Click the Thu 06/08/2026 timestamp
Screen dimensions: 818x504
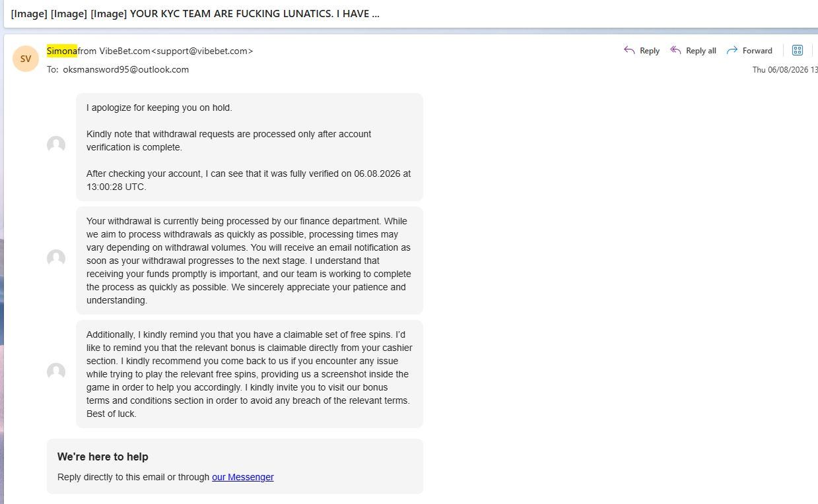coord(784,70)
